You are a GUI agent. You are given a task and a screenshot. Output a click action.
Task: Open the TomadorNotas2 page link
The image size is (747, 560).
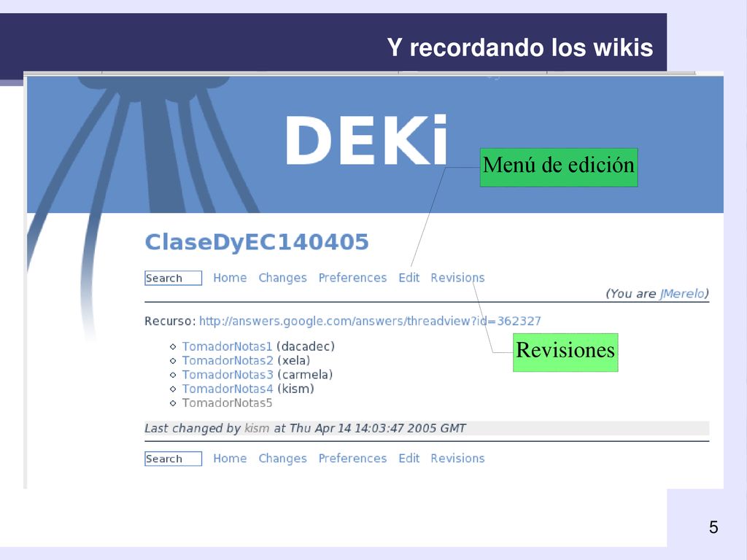[228, 360]
